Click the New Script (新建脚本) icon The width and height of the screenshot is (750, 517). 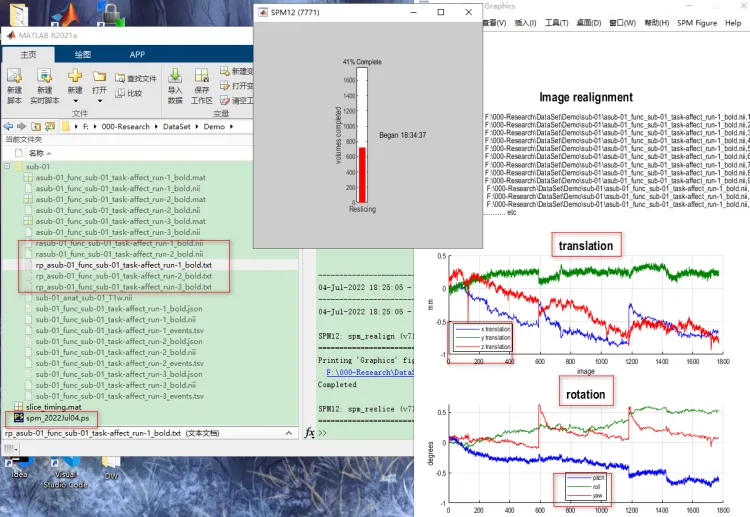click(14, 76)
